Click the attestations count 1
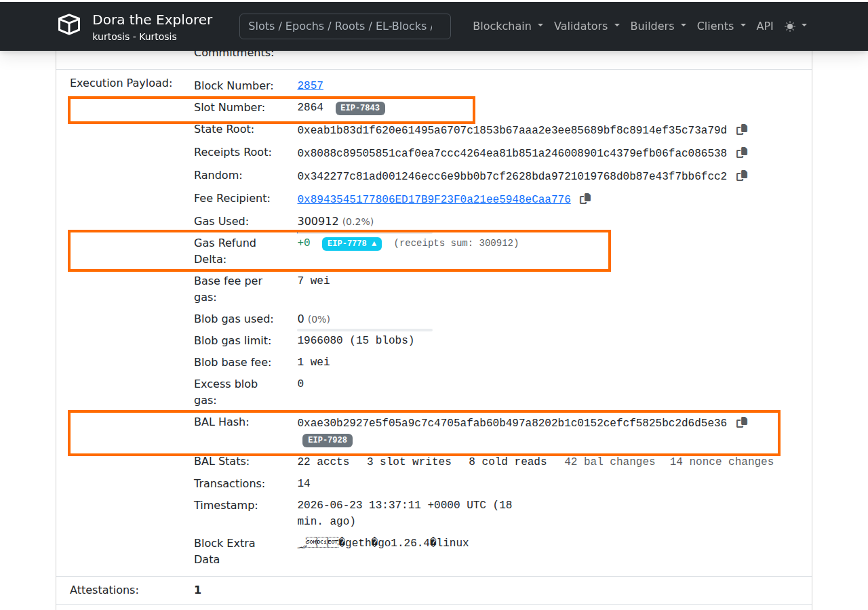This screenshot has height=610, width=868. (198, 590)
